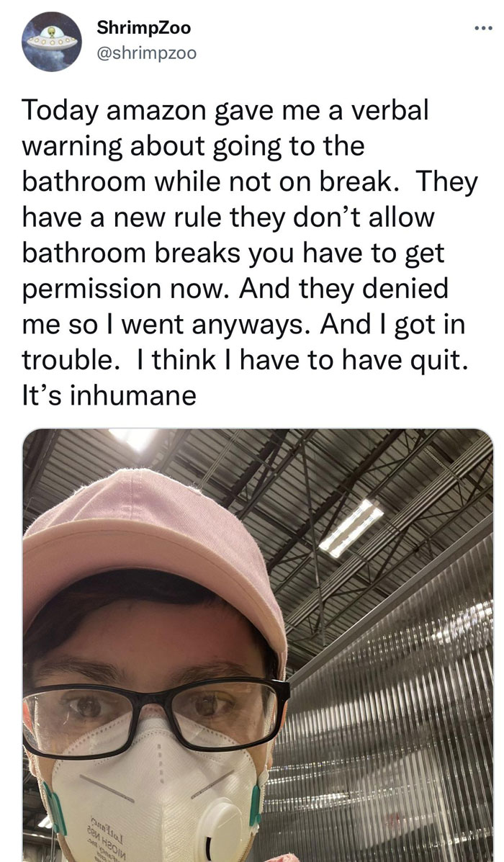Open the attached selfie photo
504x862 pixels.
258,645
